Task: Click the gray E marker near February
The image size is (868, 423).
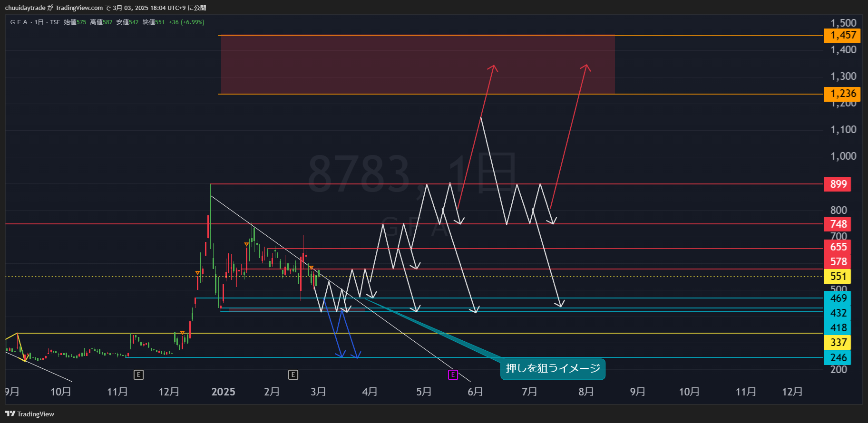Action: [x=293, y=375]
